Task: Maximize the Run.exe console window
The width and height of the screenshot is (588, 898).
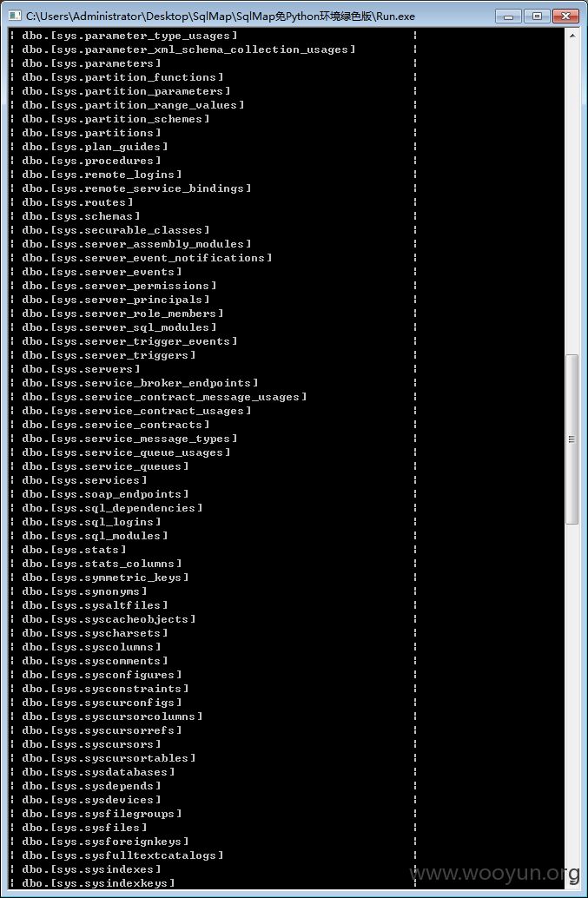Action: pos(537,16)
